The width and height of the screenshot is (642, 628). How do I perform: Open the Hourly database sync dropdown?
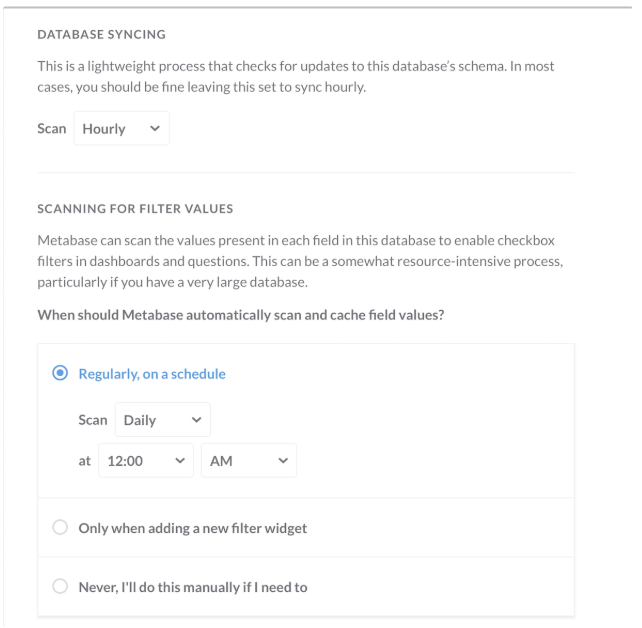(121, 129)
